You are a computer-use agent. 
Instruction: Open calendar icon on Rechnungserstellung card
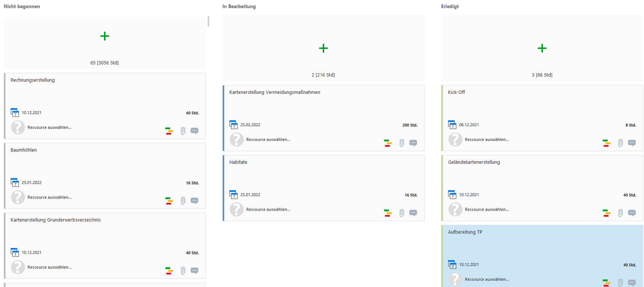15,113
